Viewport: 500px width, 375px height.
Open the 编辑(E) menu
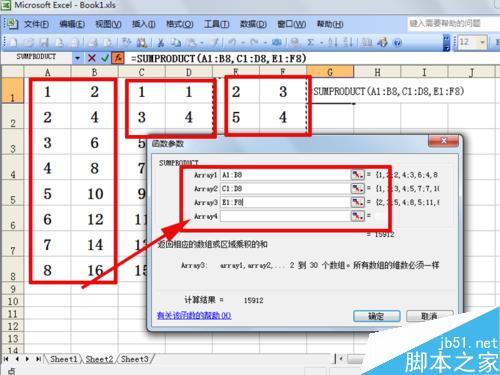point(72,24)
